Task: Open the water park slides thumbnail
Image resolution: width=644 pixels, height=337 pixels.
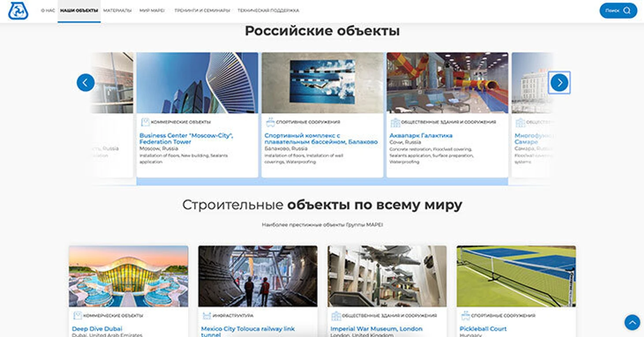Action: point(447,83)
